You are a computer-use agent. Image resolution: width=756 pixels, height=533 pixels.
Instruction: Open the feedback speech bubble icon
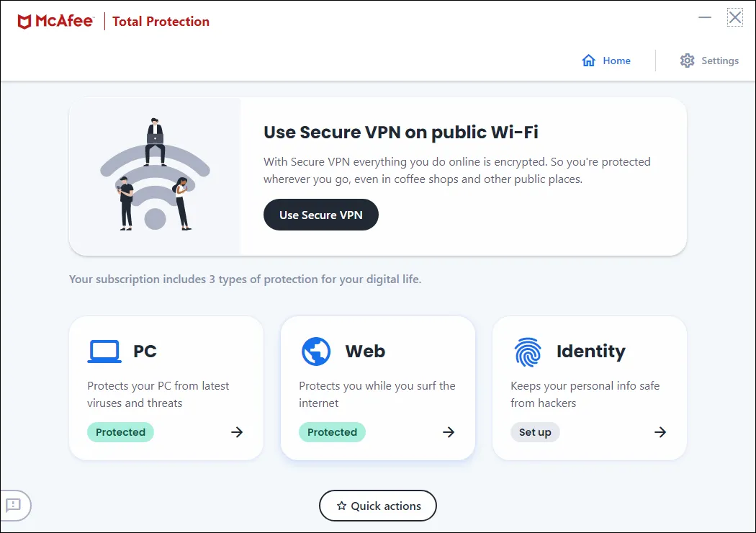coord(13,505)
